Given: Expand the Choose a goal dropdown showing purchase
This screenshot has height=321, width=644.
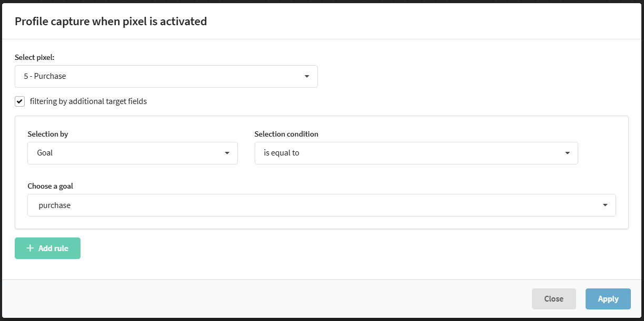Looking at the screenshot, I should 316,205.
